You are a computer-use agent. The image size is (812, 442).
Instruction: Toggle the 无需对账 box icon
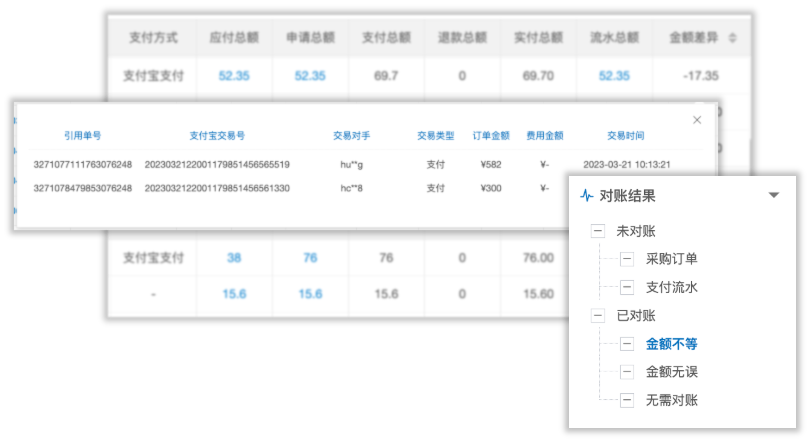626,401
